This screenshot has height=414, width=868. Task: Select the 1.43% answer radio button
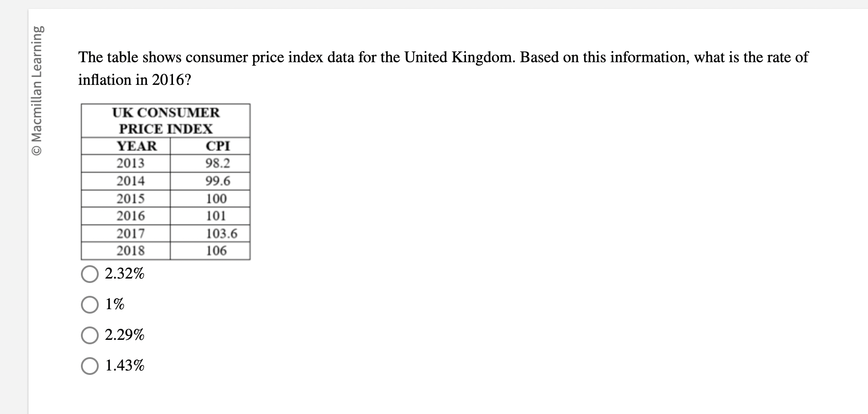tap(89, 366)
